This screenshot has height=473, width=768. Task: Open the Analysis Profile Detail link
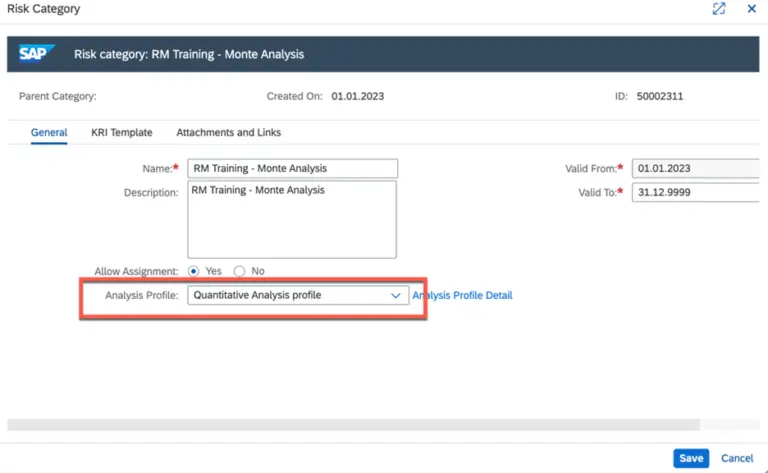(463, 296)
